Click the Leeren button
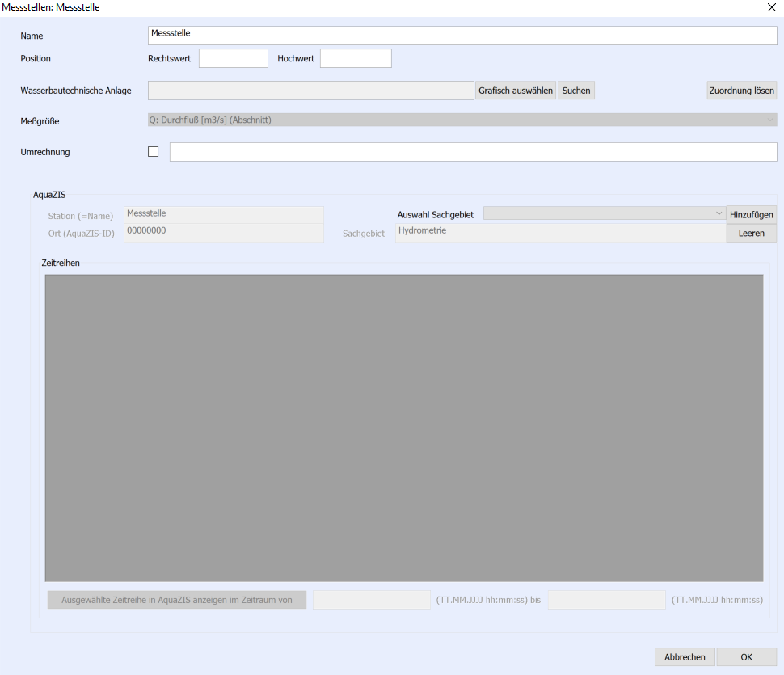The height and width of the screenshot is (675, 784). [x=752, y=234]
